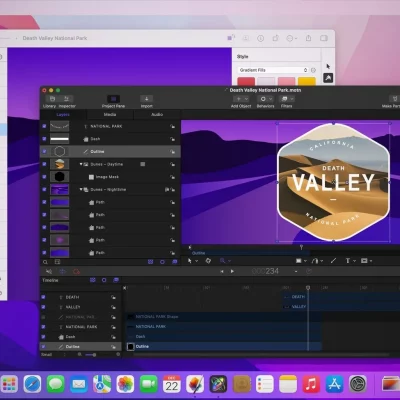
Task: Click the timeline playhead marker
Action: (x=308, y=287)
